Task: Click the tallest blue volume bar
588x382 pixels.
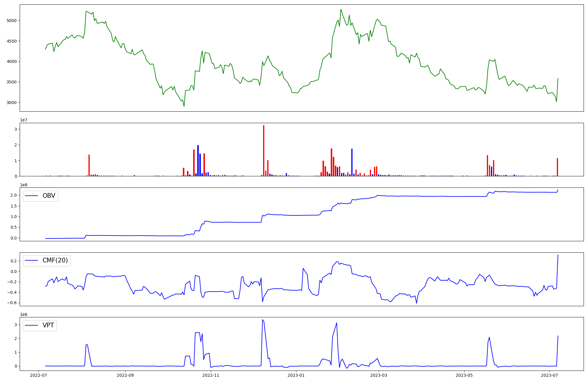Action: (198, 160)
